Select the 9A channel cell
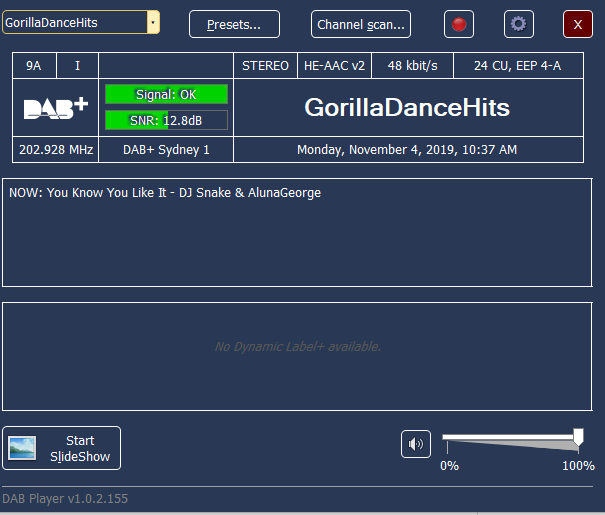Image resolution: width=605 pixels, height=515 pixels. (34, 66)
